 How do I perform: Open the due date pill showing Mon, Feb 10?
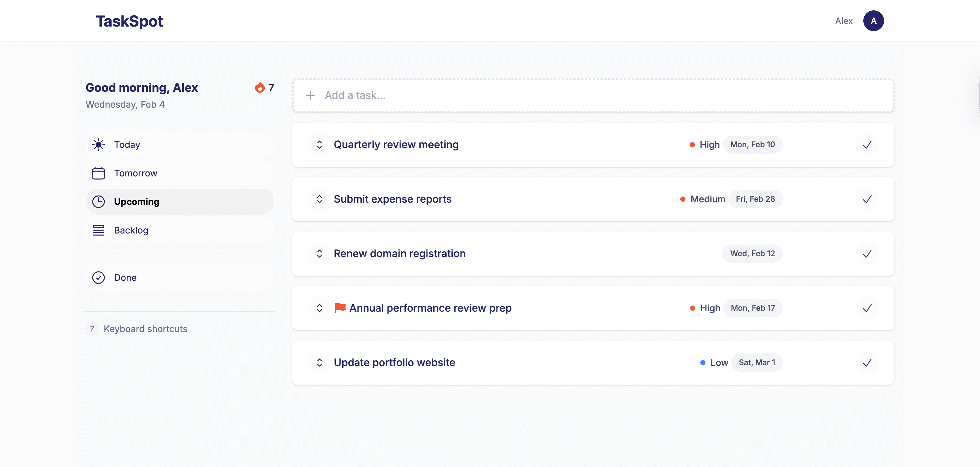752,145
